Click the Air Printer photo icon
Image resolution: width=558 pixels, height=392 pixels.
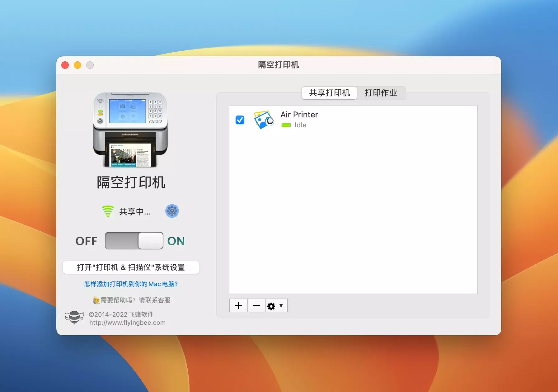pos(264,120)
